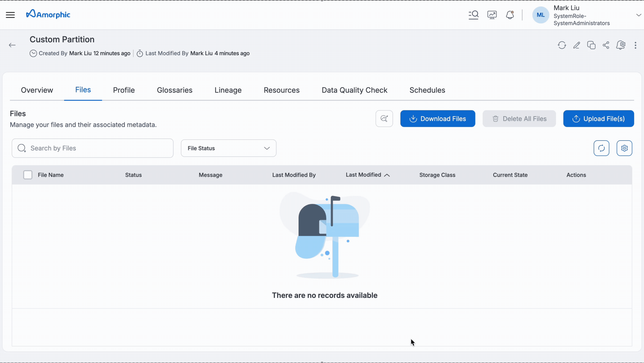Open the three-dot more options menu
Image resolution: width=644 pixels, height=363 pixels.
pyautogui.click(x=635, y=45)
